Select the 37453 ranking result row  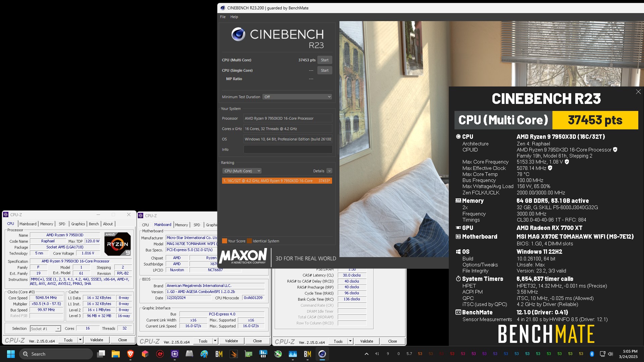click(277, 181)
